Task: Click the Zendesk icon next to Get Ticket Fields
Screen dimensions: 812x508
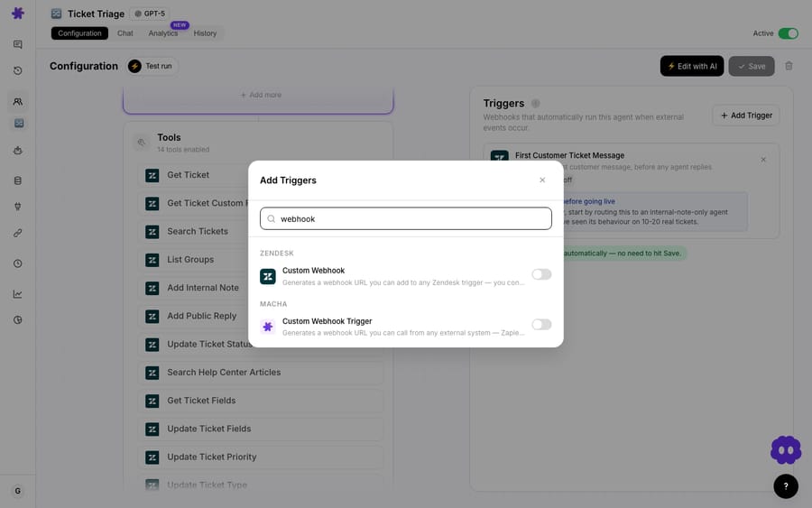Action: click(152, 401)
